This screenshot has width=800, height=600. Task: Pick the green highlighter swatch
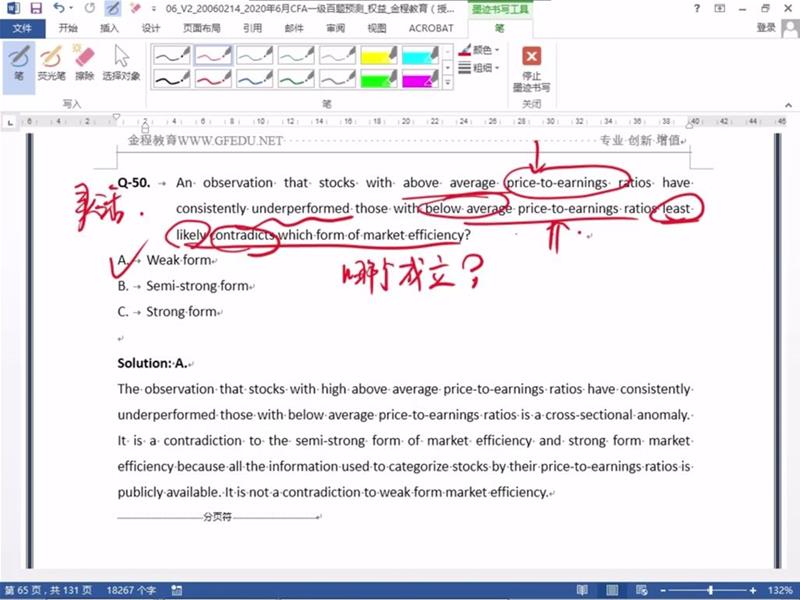tap(379, 79)
